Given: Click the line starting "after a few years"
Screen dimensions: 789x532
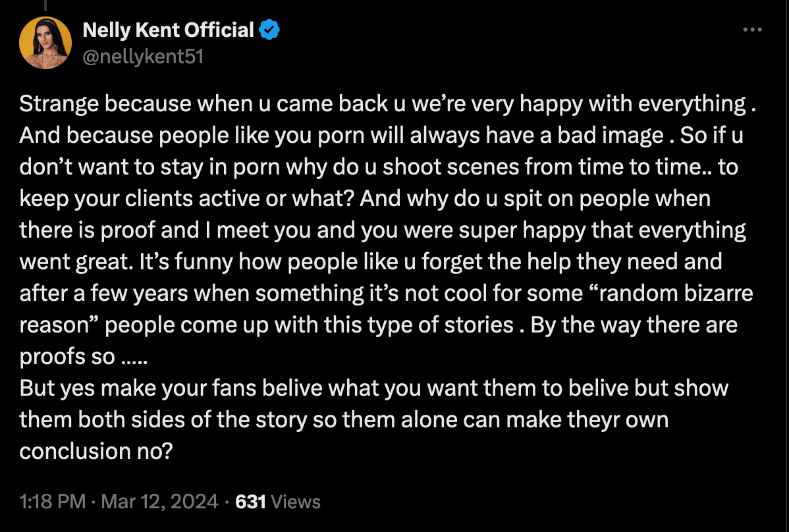Looking at the screenshot, I should (385, 293).
